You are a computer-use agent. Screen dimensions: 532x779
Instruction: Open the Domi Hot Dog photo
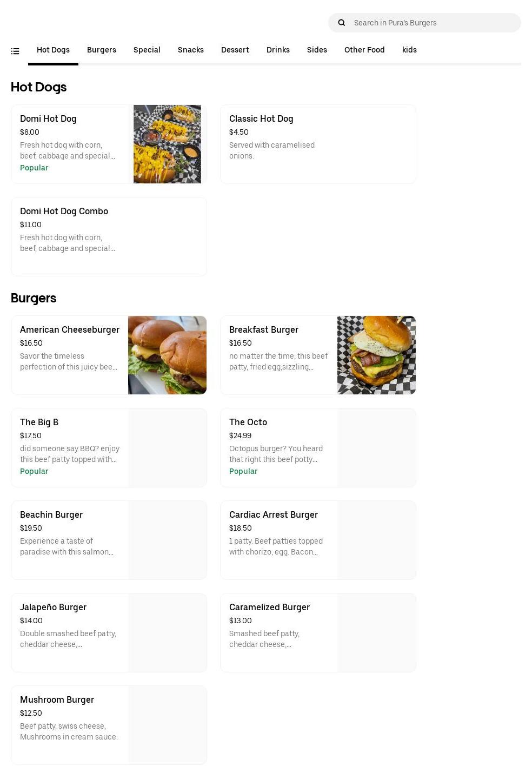(x=167, y=144)
